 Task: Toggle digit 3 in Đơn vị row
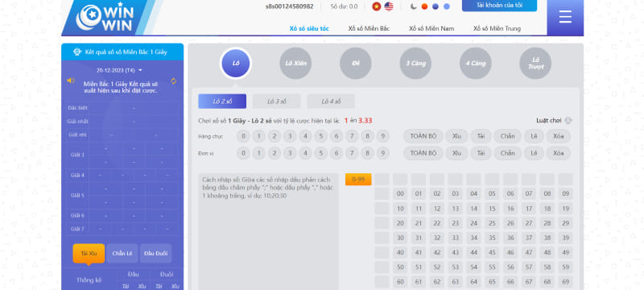290,153
